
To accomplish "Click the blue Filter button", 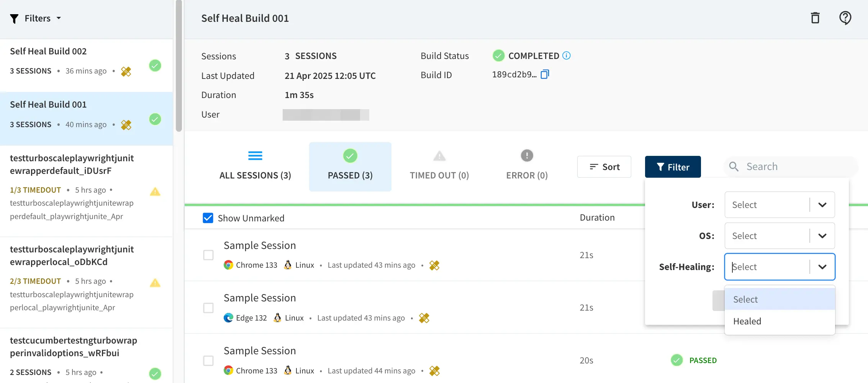I will tap(673, 167).
